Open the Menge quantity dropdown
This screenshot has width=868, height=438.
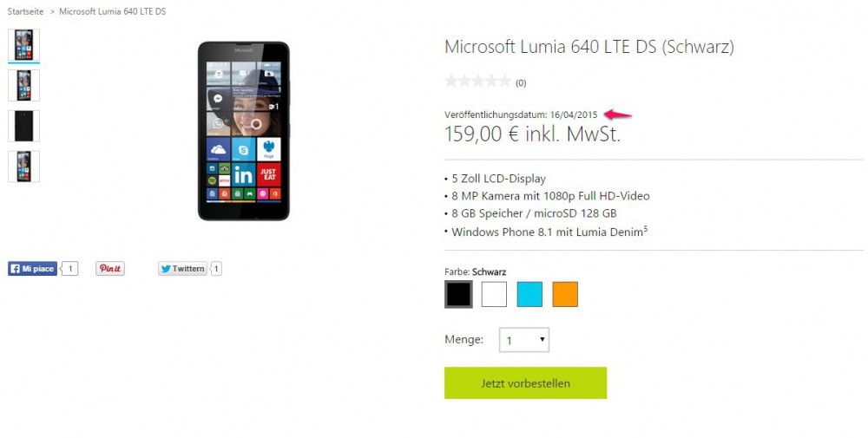click(524, 340)
